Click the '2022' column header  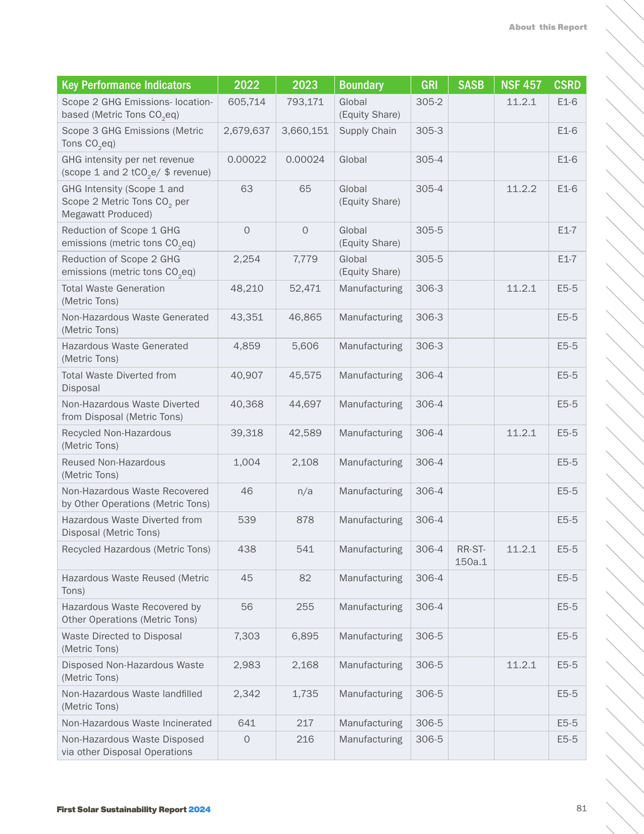pos(247,85)
